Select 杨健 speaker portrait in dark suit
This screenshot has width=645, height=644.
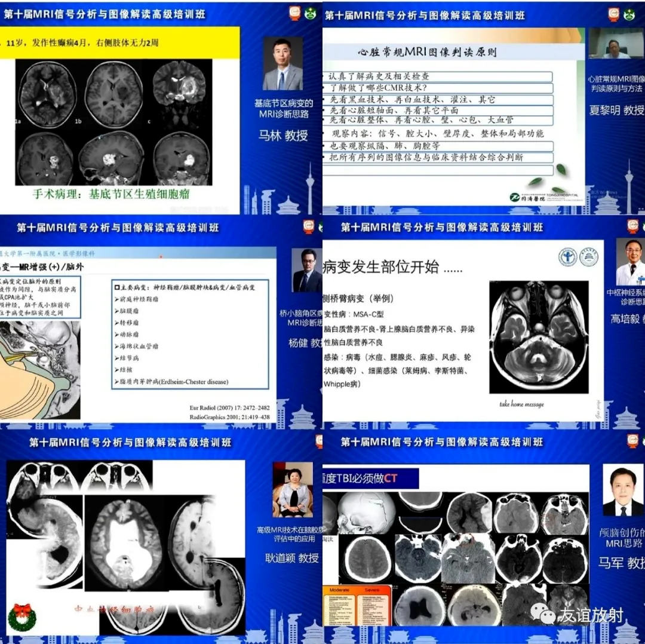pyautogui.click(x=307, y=271)
